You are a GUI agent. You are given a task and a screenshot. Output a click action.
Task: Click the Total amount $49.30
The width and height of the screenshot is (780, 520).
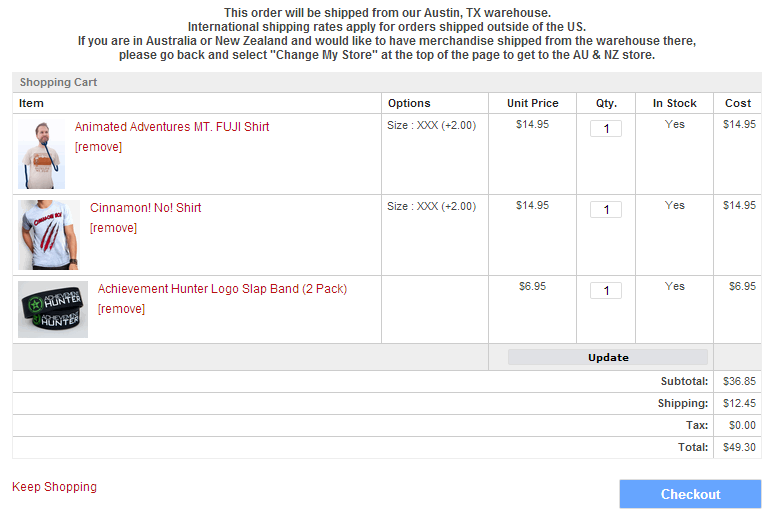pos(739,447)
